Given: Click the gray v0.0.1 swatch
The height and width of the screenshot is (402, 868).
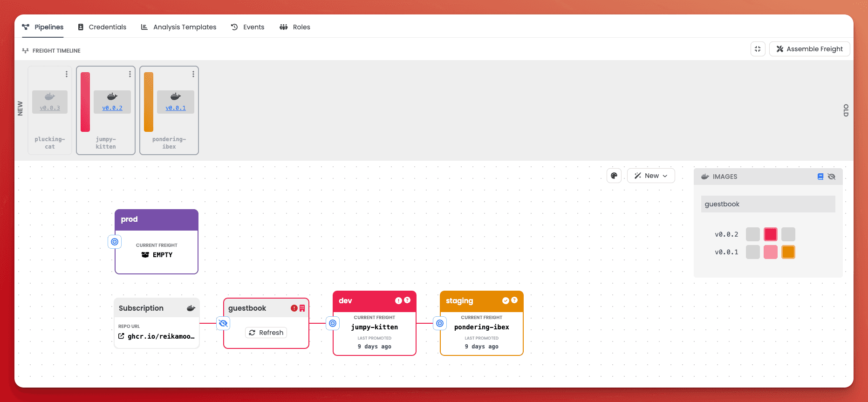Looking at the screenshot, I should [x=753, y=252].
